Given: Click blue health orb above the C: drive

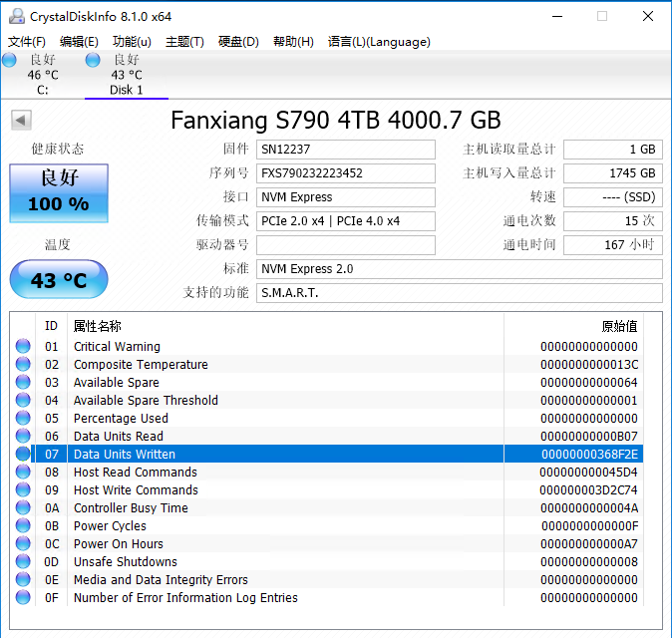Looking at the screenshot, I should coord(9,60).
